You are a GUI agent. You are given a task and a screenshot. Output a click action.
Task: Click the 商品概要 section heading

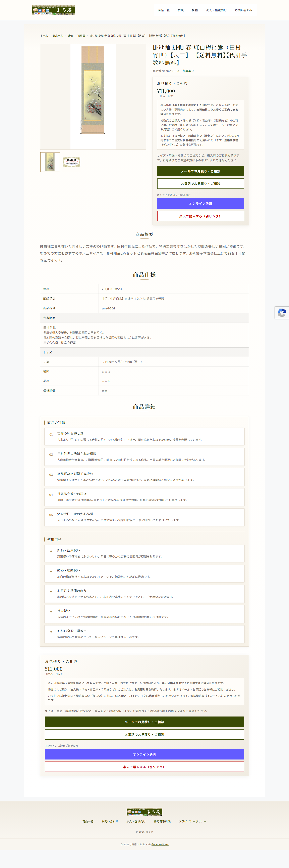coord(144,234)
